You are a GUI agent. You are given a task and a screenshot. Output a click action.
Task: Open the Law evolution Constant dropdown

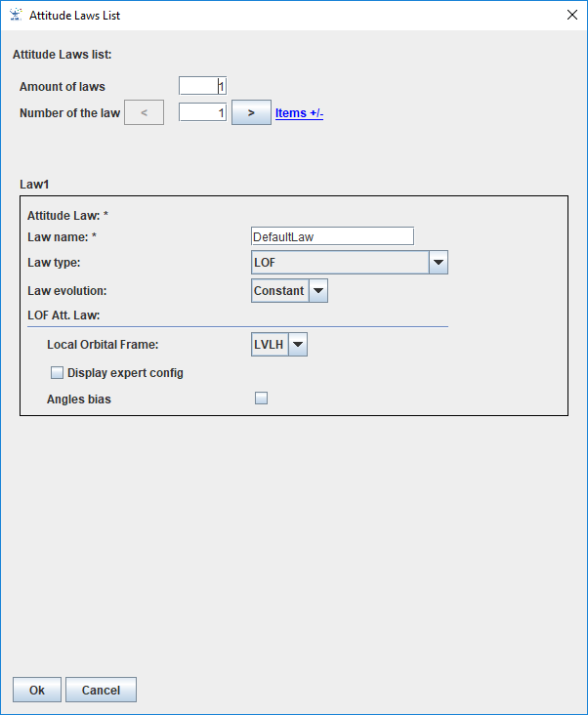[x=318, y=291]
